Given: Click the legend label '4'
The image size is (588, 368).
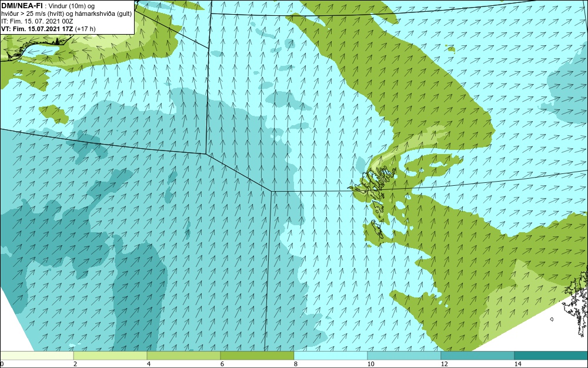Looking at the screenshot, I should 149,364.
